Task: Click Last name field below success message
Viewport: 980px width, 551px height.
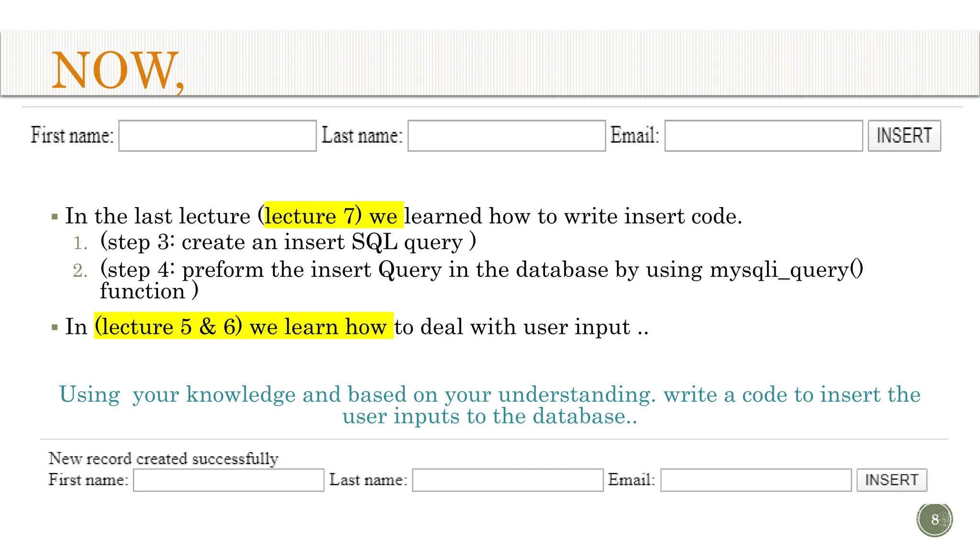Action: [x=508, y=480]
